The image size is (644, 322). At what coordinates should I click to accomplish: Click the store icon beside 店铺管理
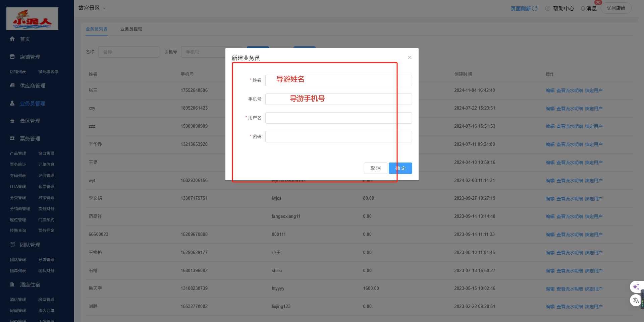click(x=12, y=57)
